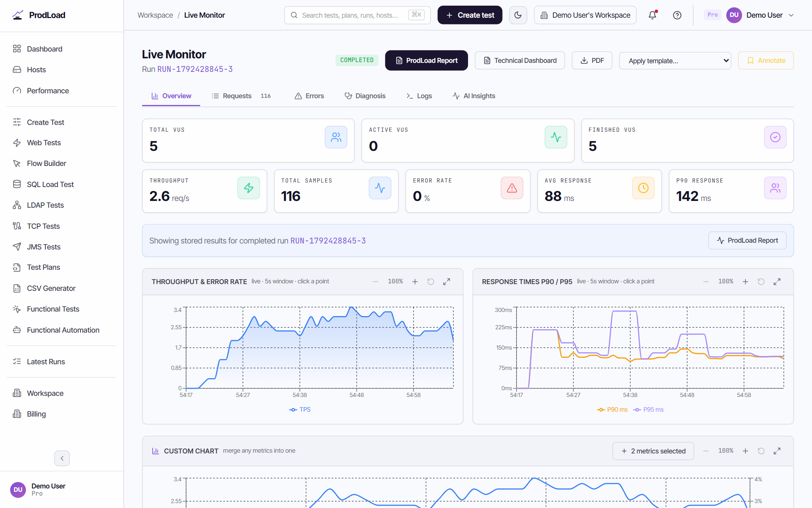Reset zoom on Throughput & Error Rate chart
This screenshot has width=812, height=508.
click(431, 281)
